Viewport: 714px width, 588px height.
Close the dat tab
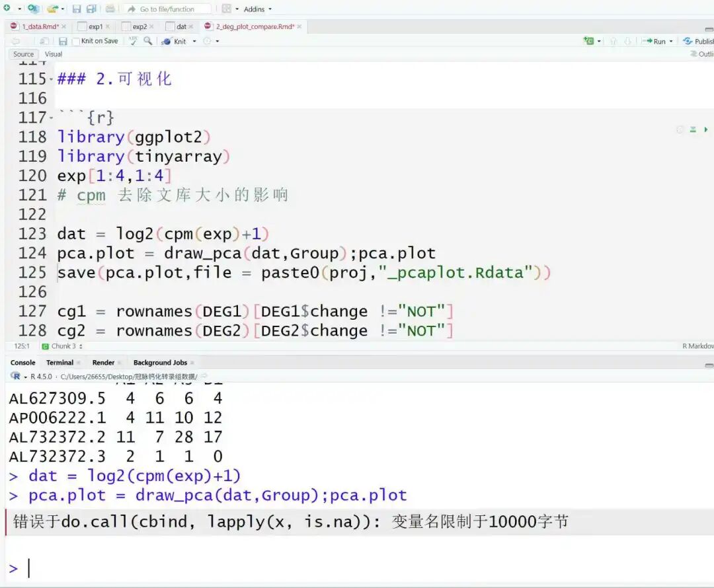pyautogui.click(x=191, y=26)
